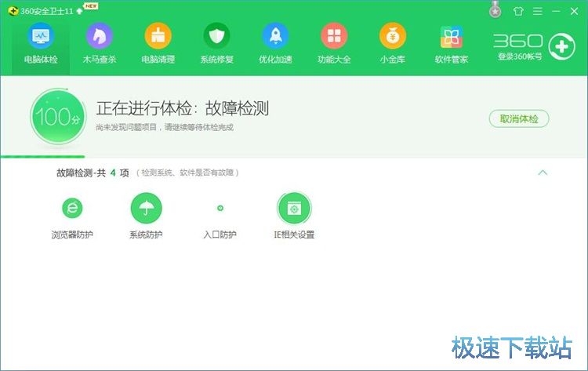Click the 100分 score circle

[x=58, y=116]
